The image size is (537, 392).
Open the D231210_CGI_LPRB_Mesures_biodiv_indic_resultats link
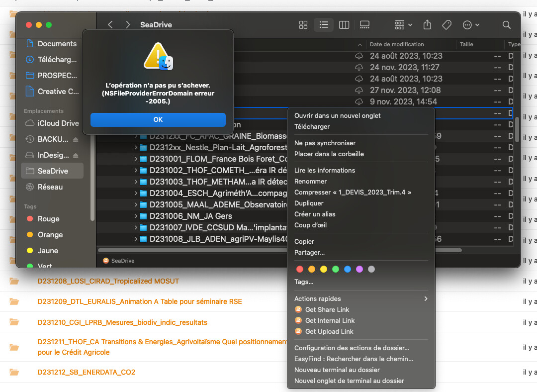pos(122,322)
